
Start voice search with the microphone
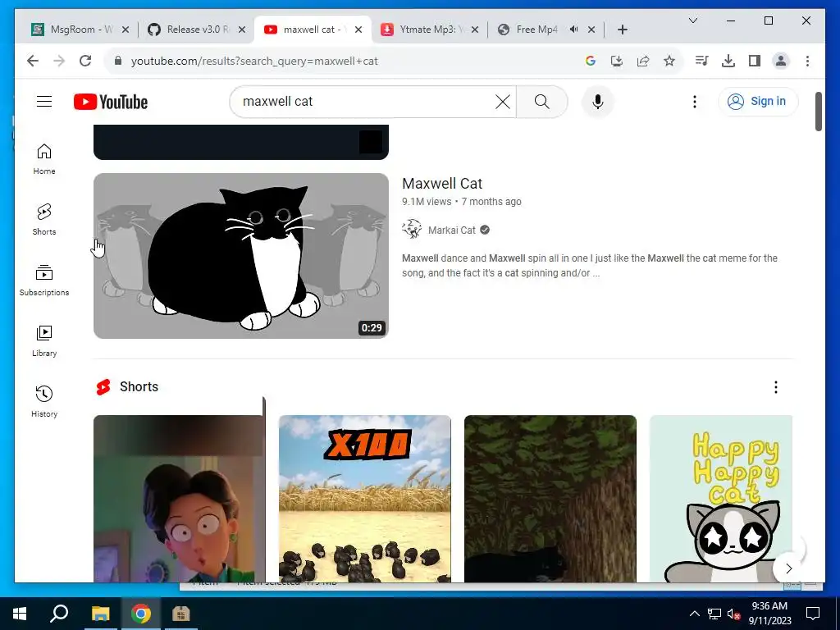(598, 101)
